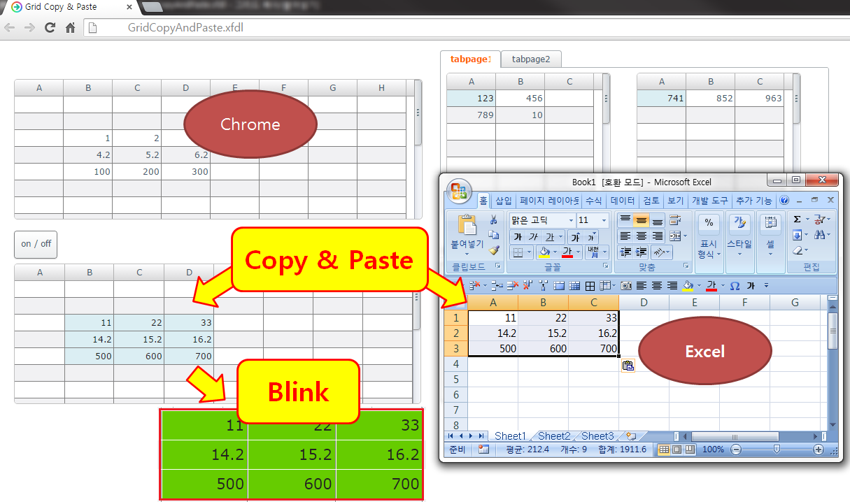
Task: Click the Borders icon in Excel font group
Action: [518, 253]
